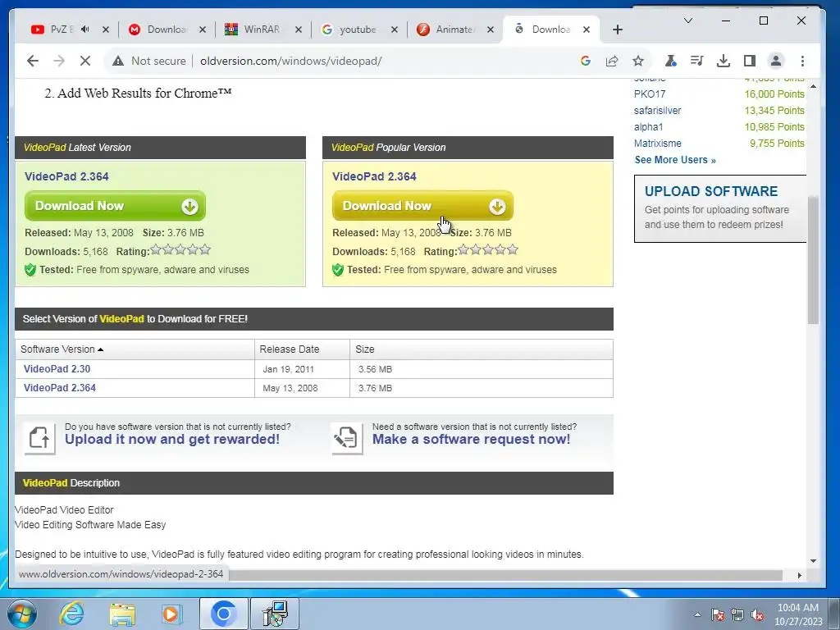
Task: Open the installer icon on taskbar
Action: tap(276, 614)
